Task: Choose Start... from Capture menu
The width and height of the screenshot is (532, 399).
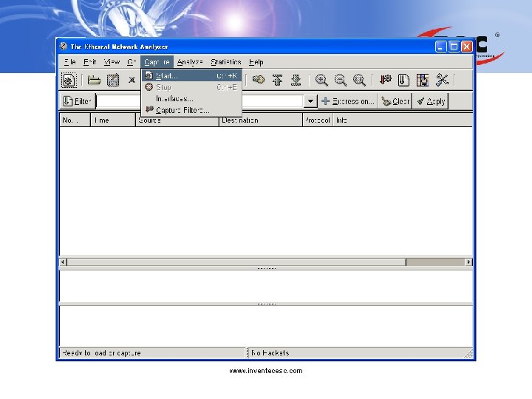Action: 191,75
